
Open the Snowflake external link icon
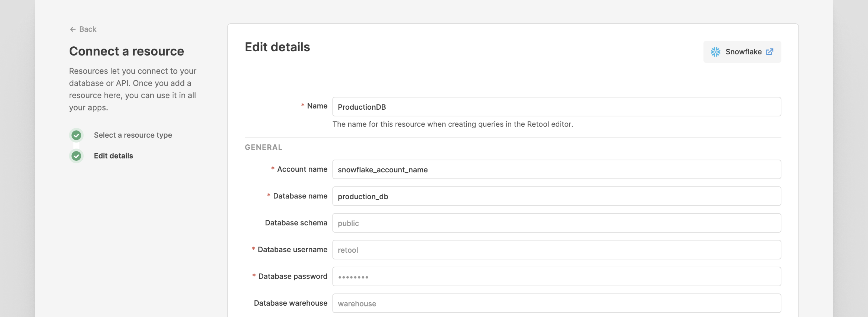(x=770, y=52)
